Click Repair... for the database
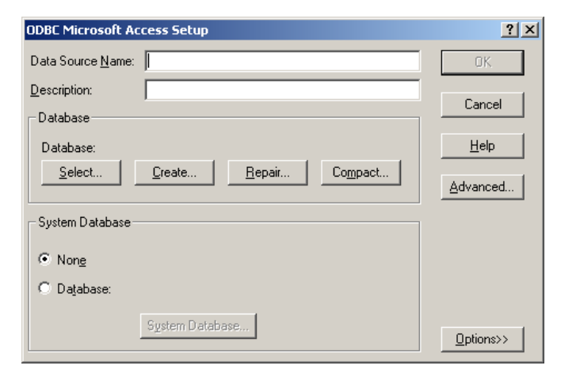This screenshot has width=580, height=392. [x=268, y=173]
